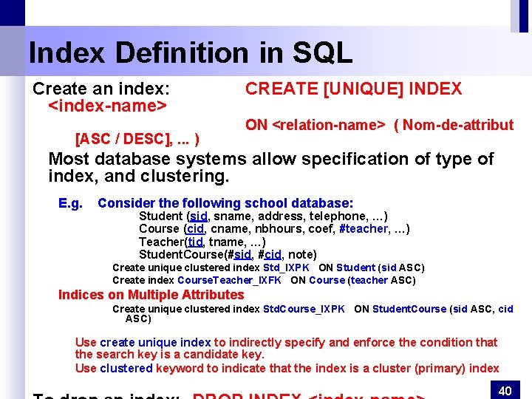Click the red 'CREATE [UNIQUE] INDEX' text
Image resolution: width=532 pixels, height=399 pixels.
[353, 89]
